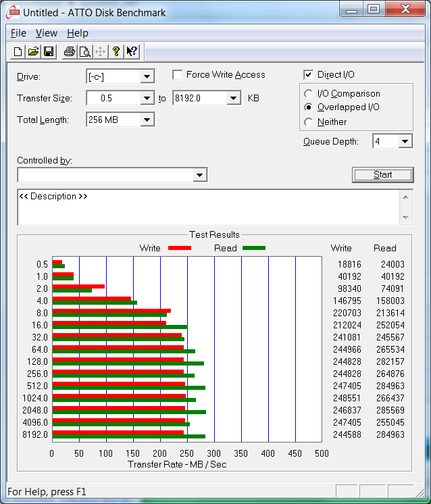
Task: Click the Print Preview toolbar icon
Action: click(x=85, y=51)
